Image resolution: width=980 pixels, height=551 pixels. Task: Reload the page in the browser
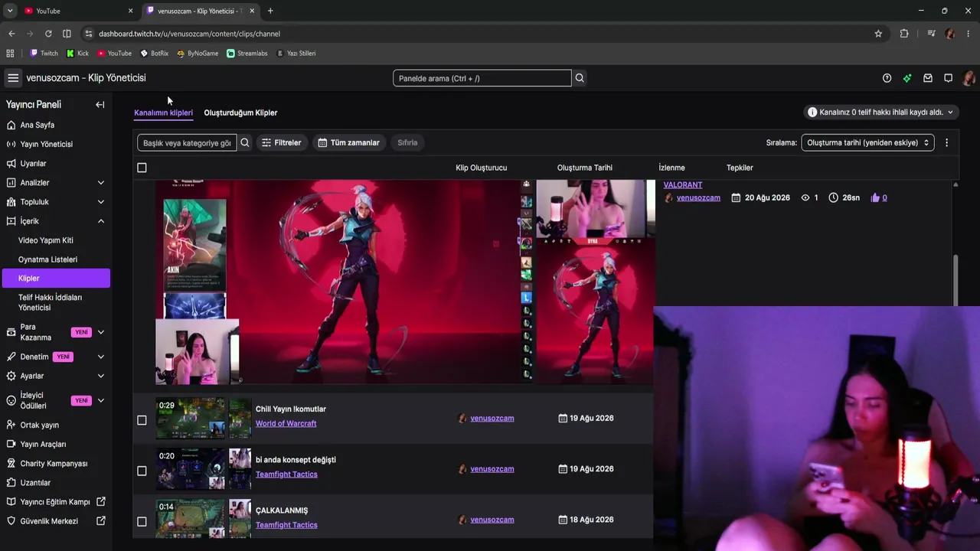[48, 34]
